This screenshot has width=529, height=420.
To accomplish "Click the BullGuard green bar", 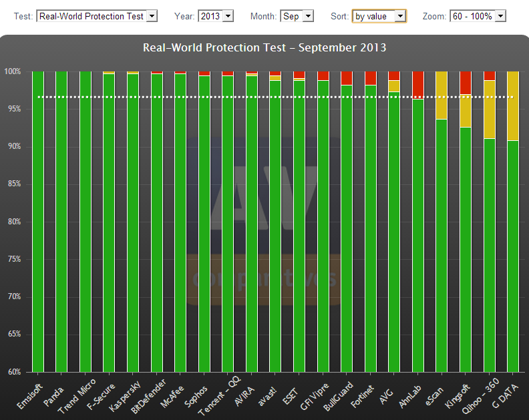I will point(347,229).
